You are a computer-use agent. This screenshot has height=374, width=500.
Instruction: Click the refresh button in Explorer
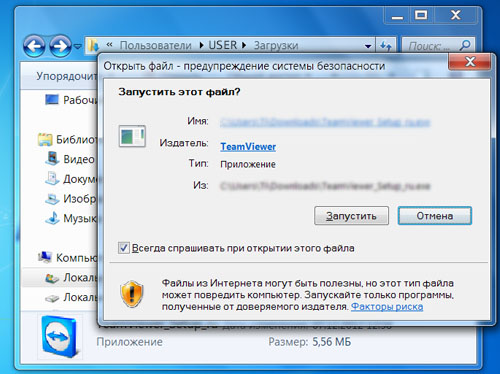386,46
